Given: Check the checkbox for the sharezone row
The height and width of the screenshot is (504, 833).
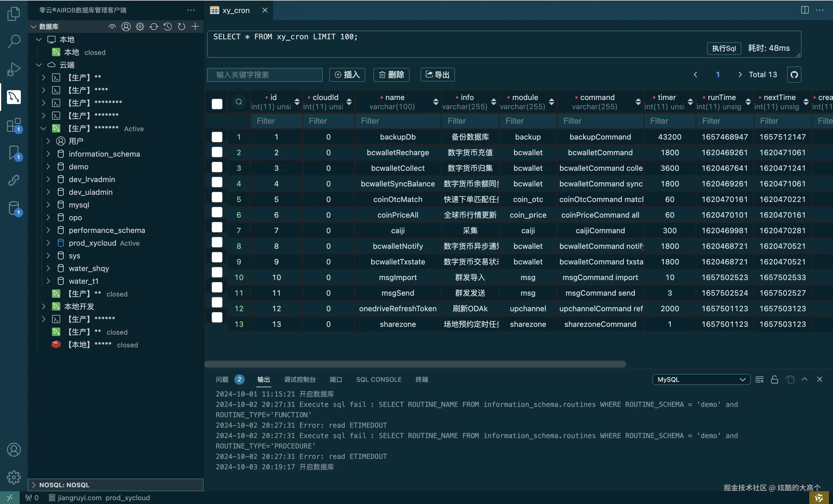Looking at the screenshot, I should tap(217, 317).
